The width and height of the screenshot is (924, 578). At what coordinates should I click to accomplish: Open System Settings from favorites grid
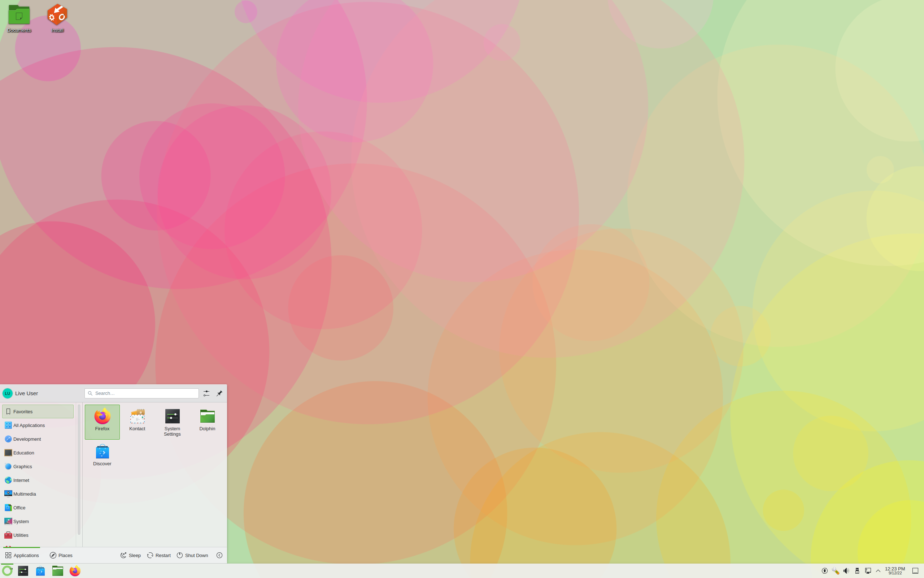click(x=172, y=422)
